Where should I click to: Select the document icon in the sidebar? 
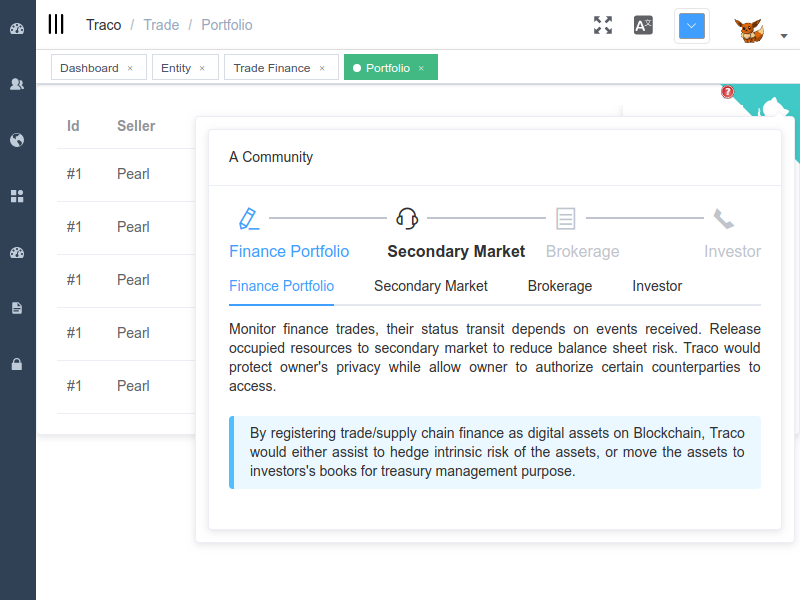[17, 308]
